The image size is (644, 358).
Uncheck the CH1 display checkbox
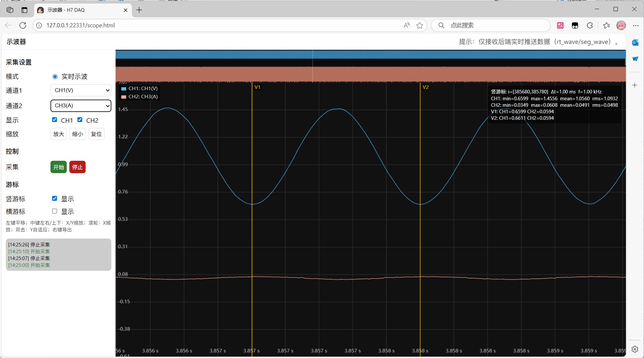coord(55,120)
